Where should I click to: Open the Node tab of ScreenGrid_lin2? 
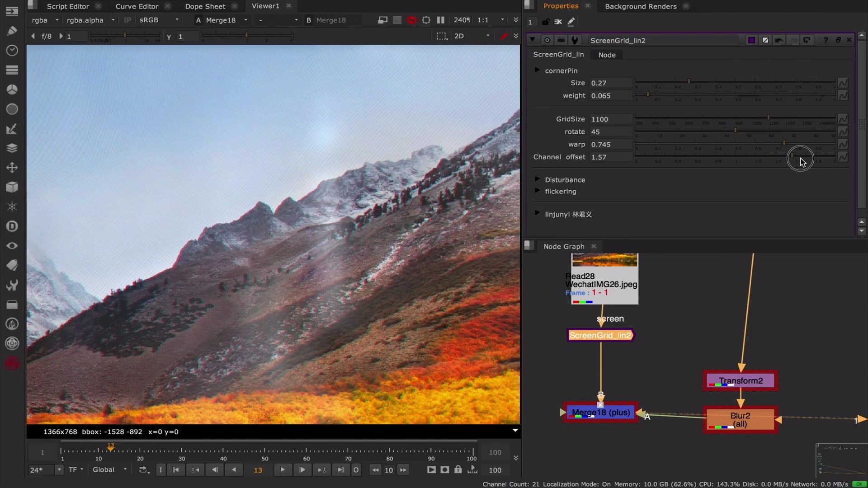point(607,55)
